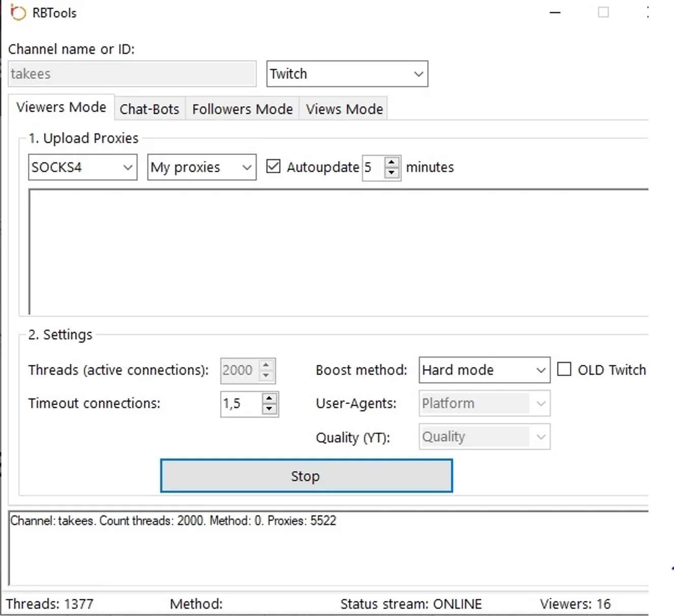
Task: Click the Timeout connections field showing 1,5
Action: (241, 404)
